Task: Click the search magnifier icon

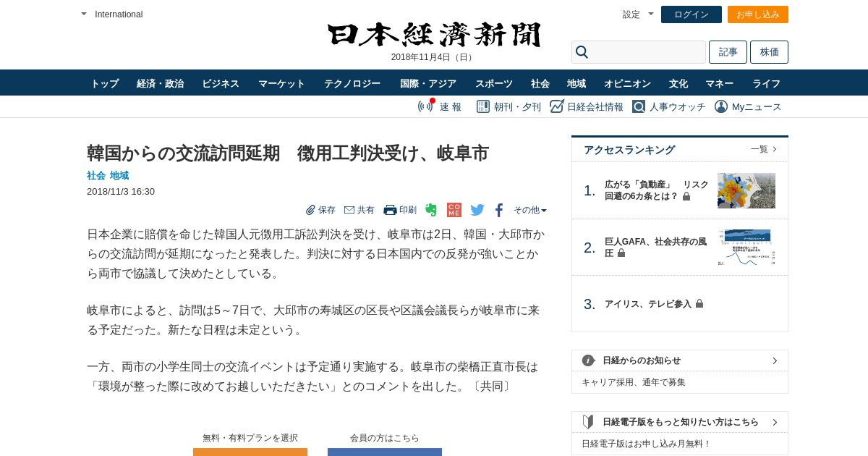Action: tap(582, 52)
